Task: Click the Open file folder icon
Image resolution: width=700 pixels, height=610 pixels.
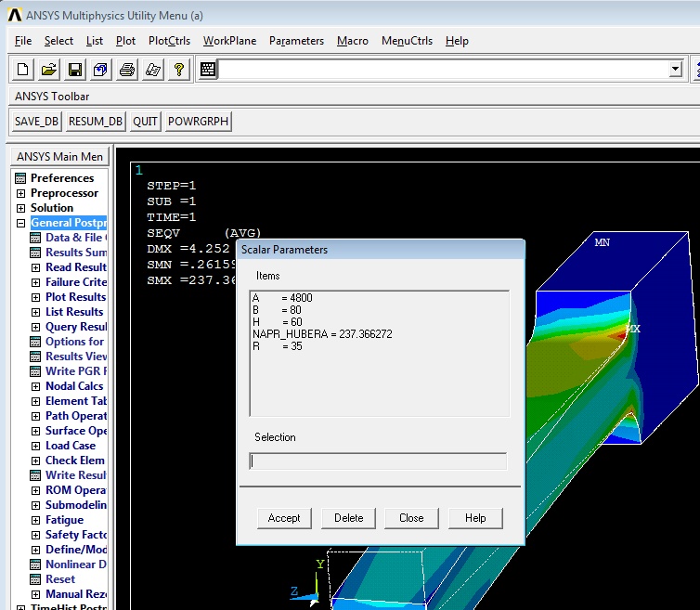Action: (48, 70)
